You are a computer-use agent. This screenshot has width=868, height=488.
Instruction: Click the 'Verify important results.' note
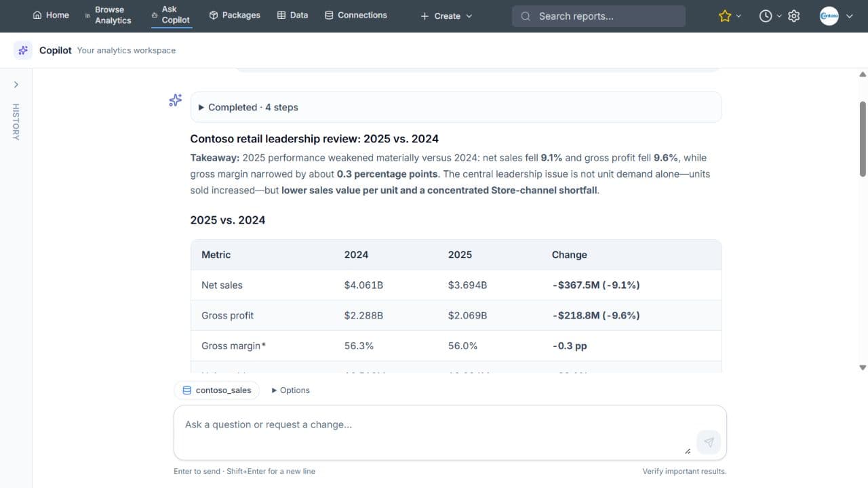[684, 471]
